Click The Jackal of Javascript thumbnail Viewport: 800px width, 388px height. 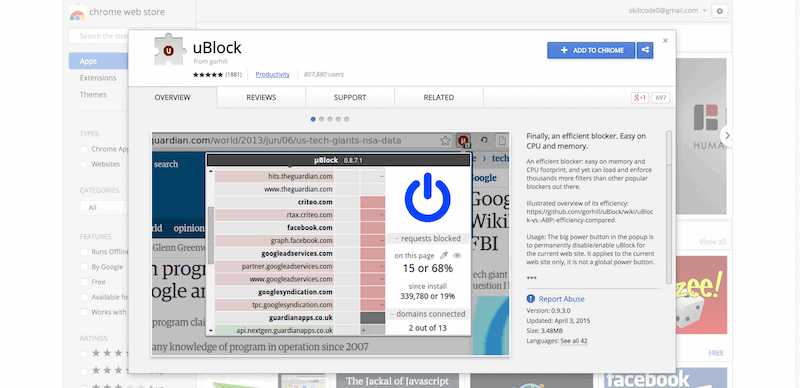point(397,381)
